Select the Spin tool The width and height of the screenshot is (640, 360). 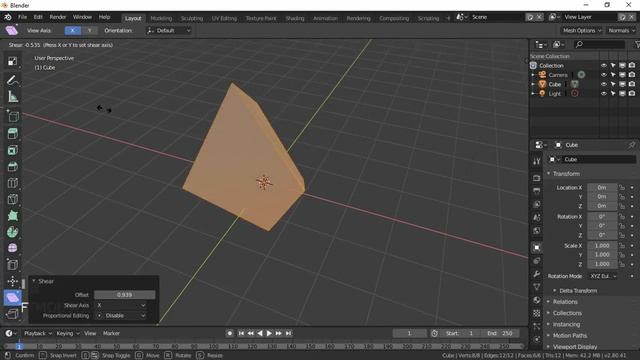pos(13,232)
